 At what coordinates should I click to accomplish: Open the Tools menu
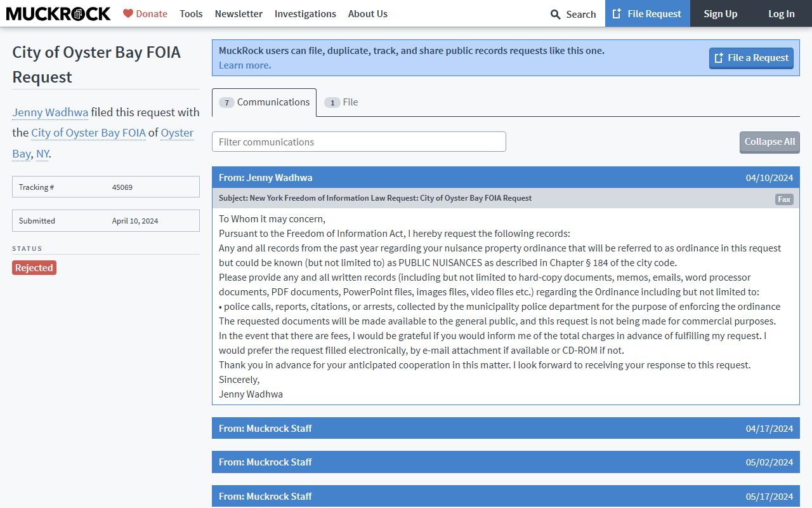tap(191, 13)
